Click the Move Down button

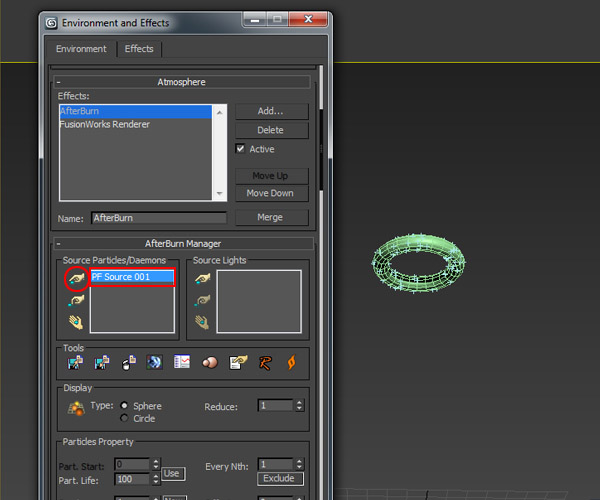pos(271,193)
